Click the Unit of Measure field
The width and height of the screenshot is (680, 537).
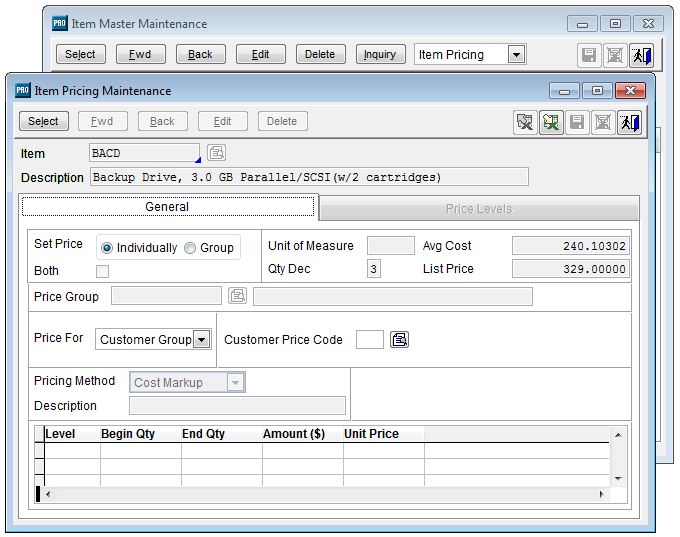[x=390, y=246]
